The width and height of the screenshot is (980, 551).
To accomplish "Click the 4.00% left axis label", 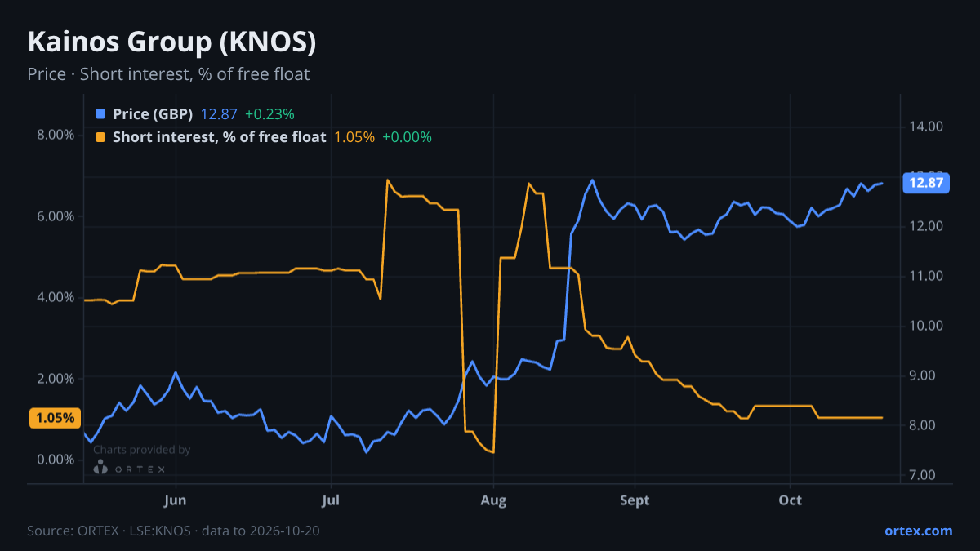I will coord(56,297).
